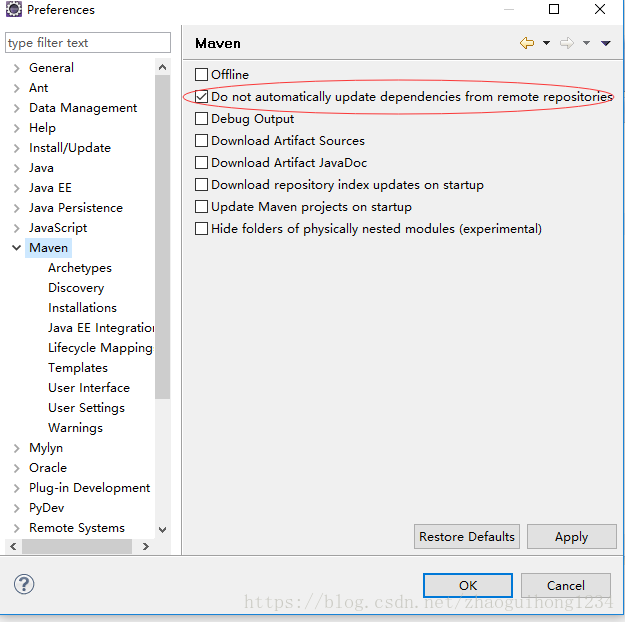Maximize the Preferences window
This screenshot has width=625, height=622.
pyautogui.click(x=554, y=9)
